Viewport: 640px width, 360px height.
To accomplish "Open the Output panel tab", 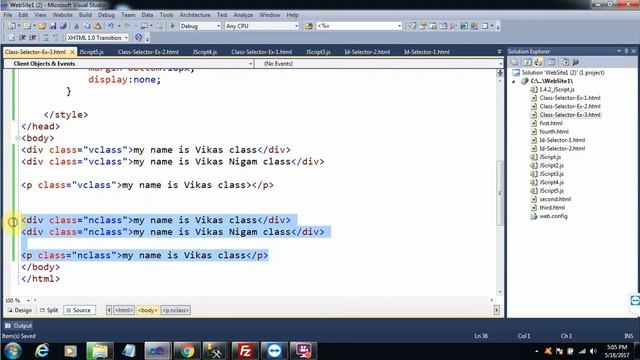I will coord(18,326).
